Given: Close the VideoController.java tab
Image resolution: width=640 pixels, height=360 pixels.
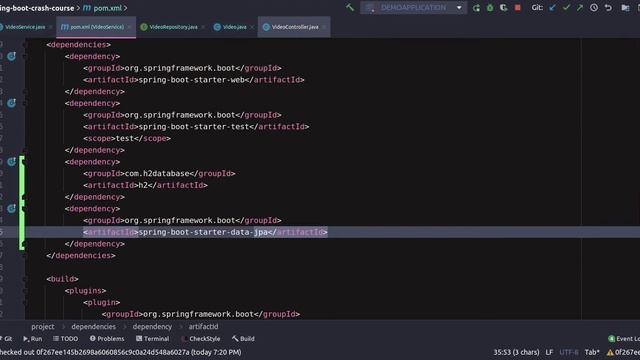Looking at the screenshot, I should click(x=324, y=27).
